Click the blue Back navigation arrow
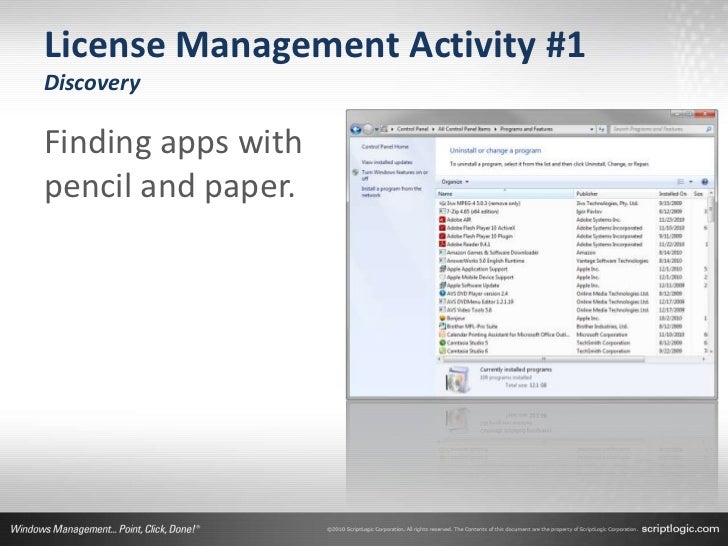Image resolution: width=728 pixels, height=546 pixels. pos(356,130)
